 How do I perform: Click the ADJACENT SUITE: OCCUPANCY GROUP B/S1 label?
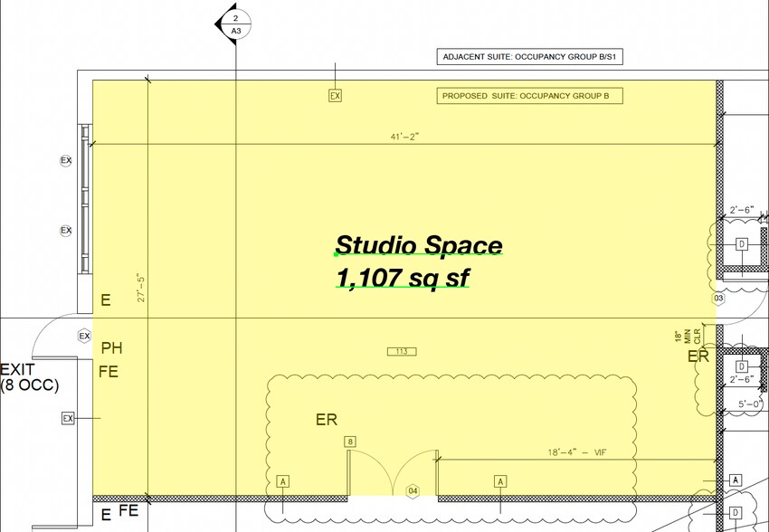529,55
